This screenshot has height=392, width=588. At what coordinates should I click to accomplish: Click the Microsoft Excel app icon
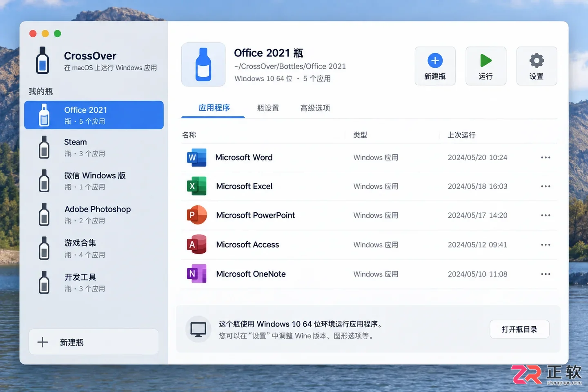(196, 186)
